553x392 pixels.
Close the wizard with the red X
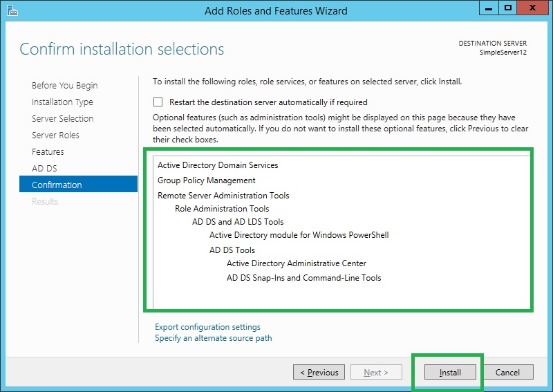coord(532,8)
